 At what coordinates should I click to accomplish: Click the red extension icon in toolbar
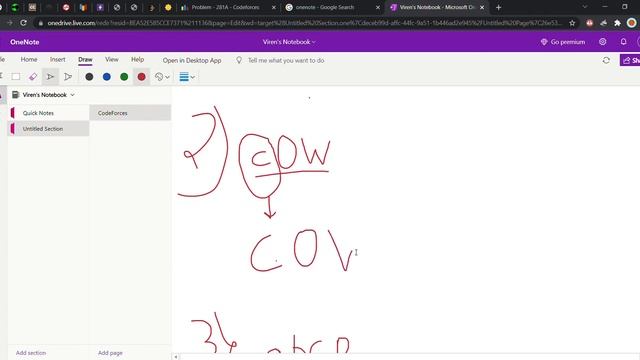[x=589, y=23]
